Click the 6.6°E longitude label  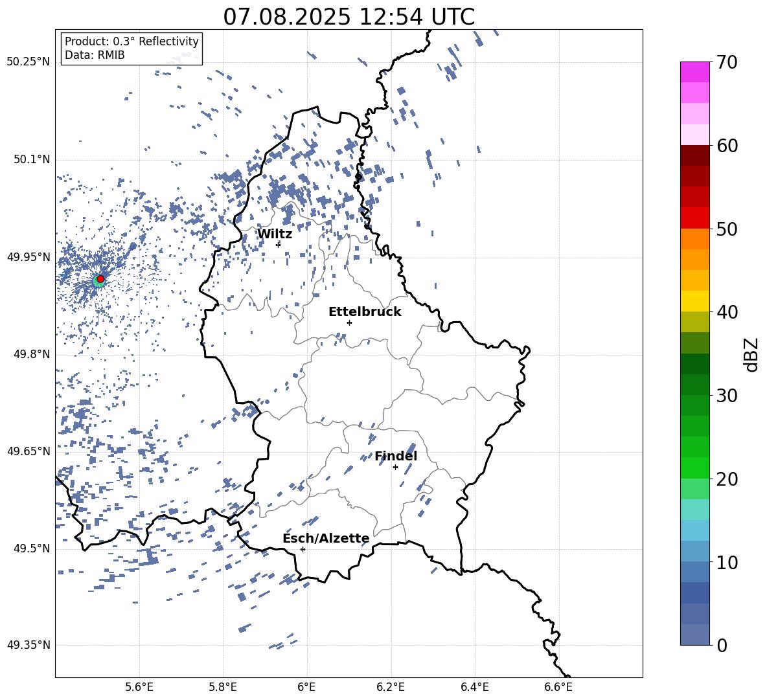[558, 687]
